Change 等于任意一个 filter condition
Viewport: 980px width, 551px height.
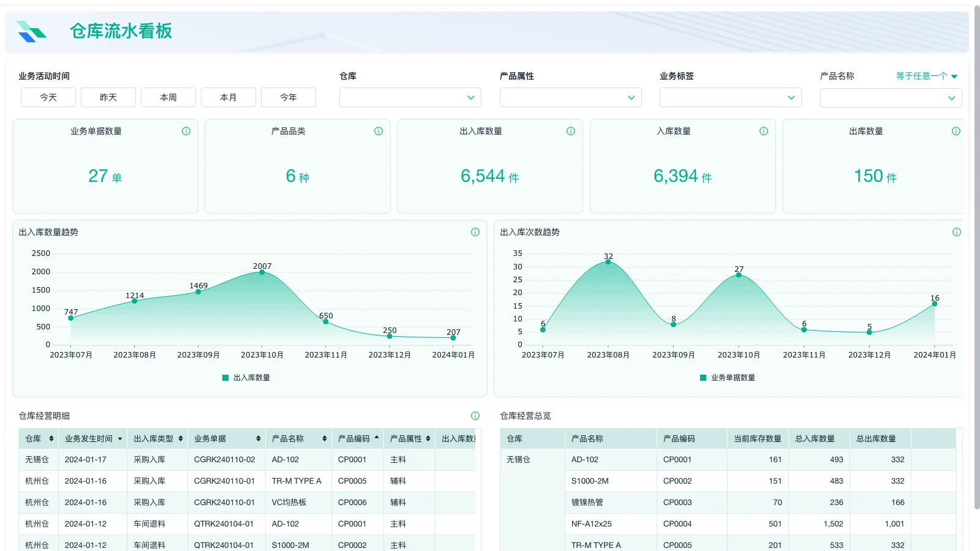926,76
